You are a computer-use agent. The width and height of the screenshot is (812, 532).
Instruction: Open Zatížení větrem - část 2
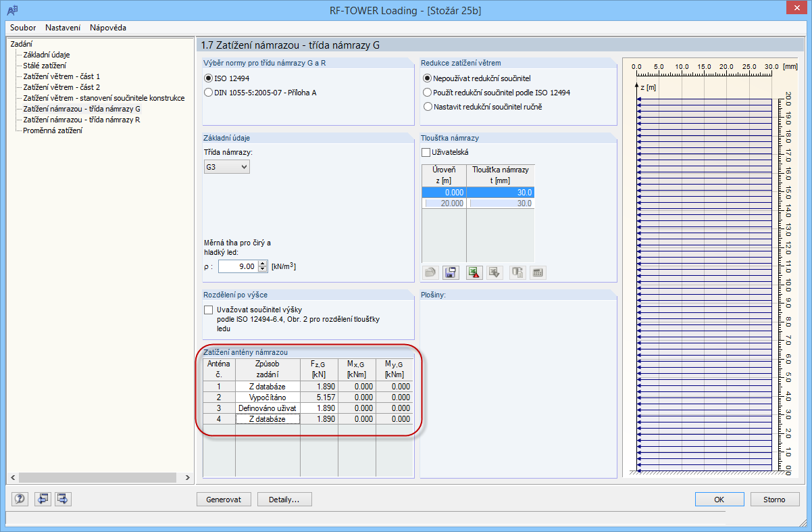coord(61,87)
